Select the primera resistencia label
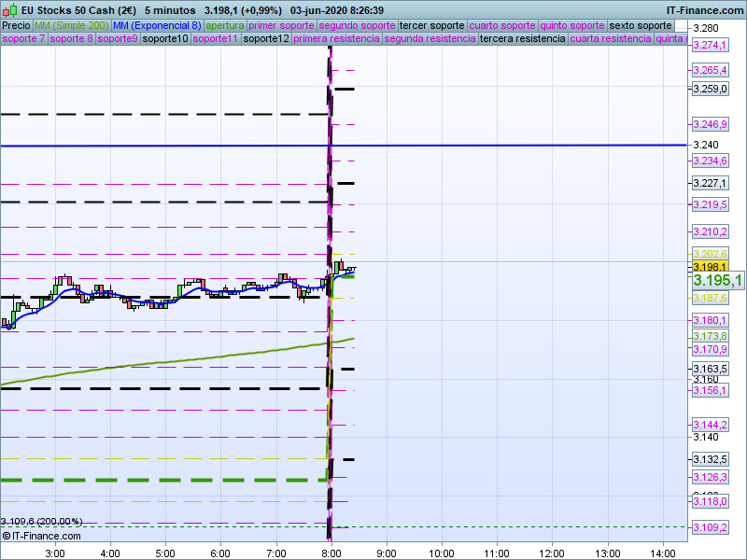The height and width of the screenshot is (560, 747). (336, 39)
